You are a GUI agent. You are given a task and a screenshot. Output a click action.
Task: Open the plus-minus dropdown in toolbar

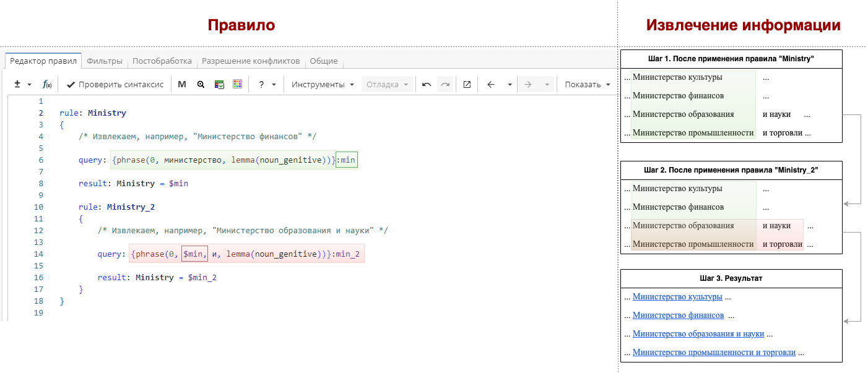point(23,84)
